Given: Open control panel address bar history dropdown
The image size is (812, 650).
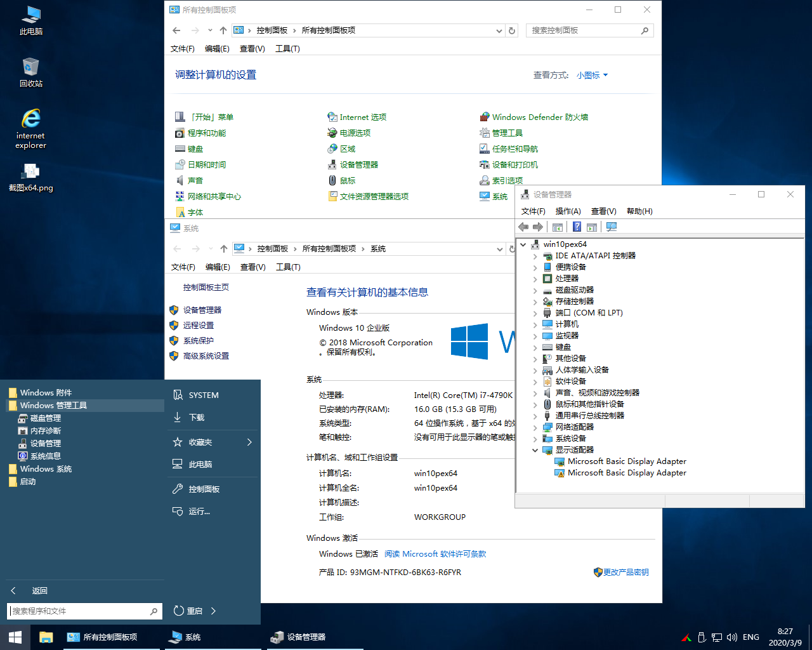Looking at the screenshot, I should click(x=499, y=30).
